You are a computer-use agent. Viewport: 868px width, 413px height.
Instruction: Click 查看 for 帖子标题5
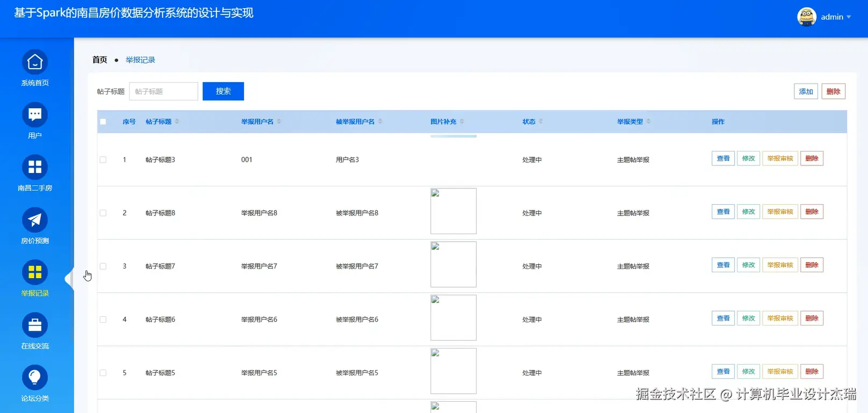723,372
